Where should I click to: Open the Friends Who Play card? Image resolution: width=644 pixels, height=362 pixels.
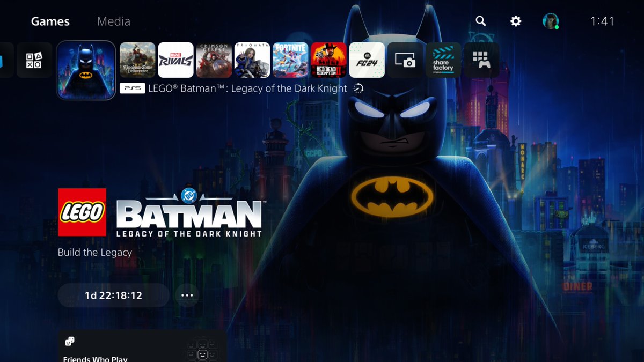(142, 346)
